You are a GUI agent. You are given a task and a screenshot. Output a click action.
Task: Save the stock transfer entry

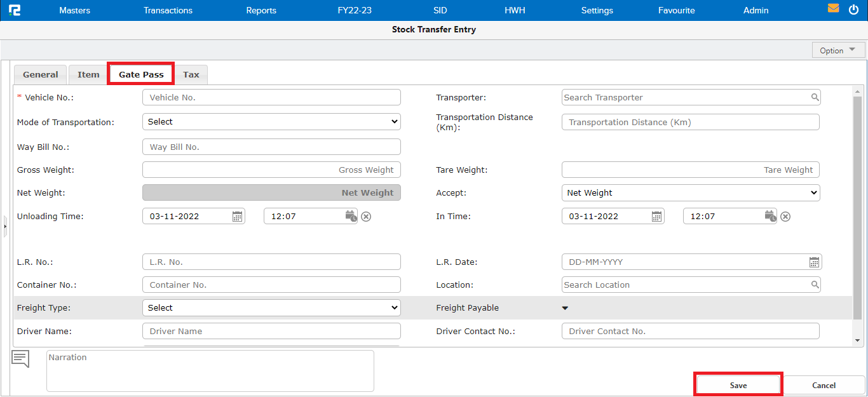coord(738,385)
